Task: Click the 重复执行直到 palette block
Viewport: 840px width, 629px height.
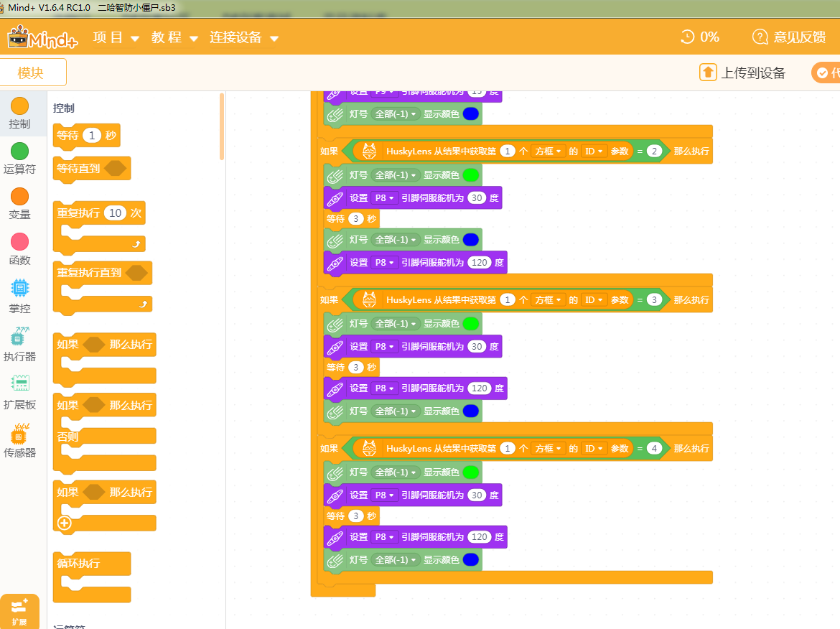Action: pos(103,288)
